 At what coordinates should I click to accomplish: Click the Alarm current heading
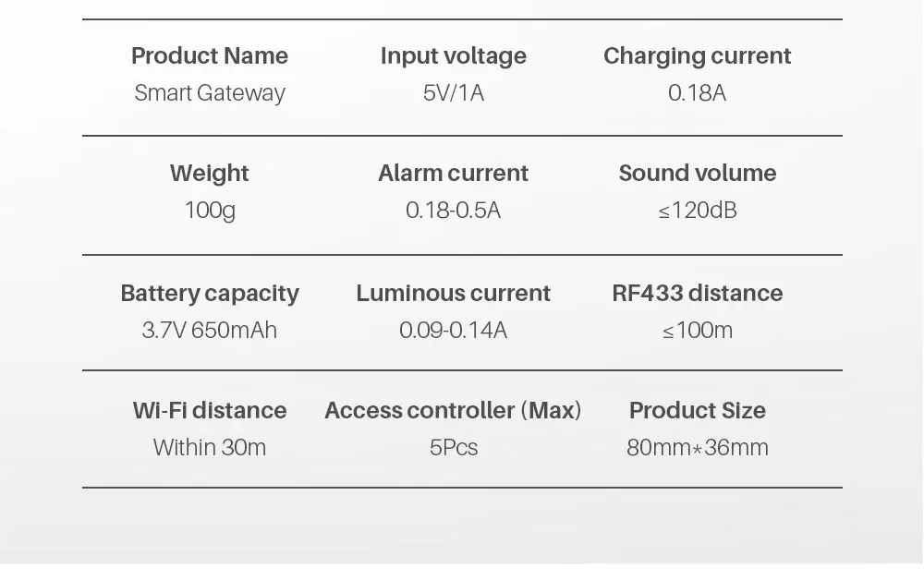tap(453, 173)
